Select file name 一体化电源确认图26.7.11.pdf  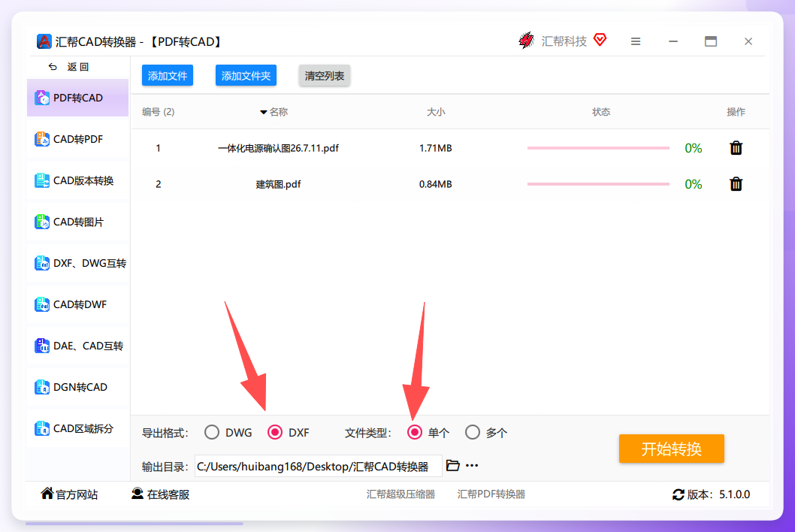278,148
